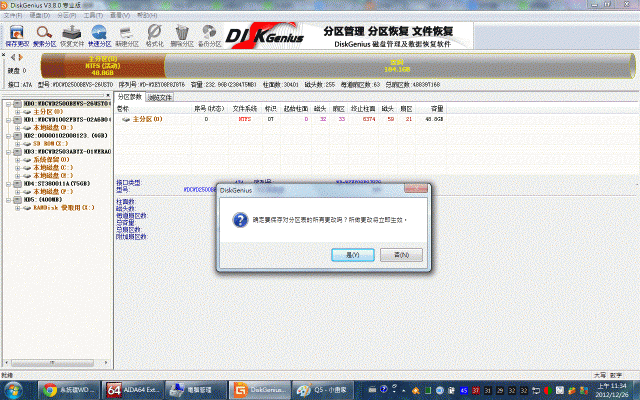Open the Tools (工具) menu
Image resolution: width=640 pixels, height=400 pixels.
pyautogui.click(x=93, y=15)
